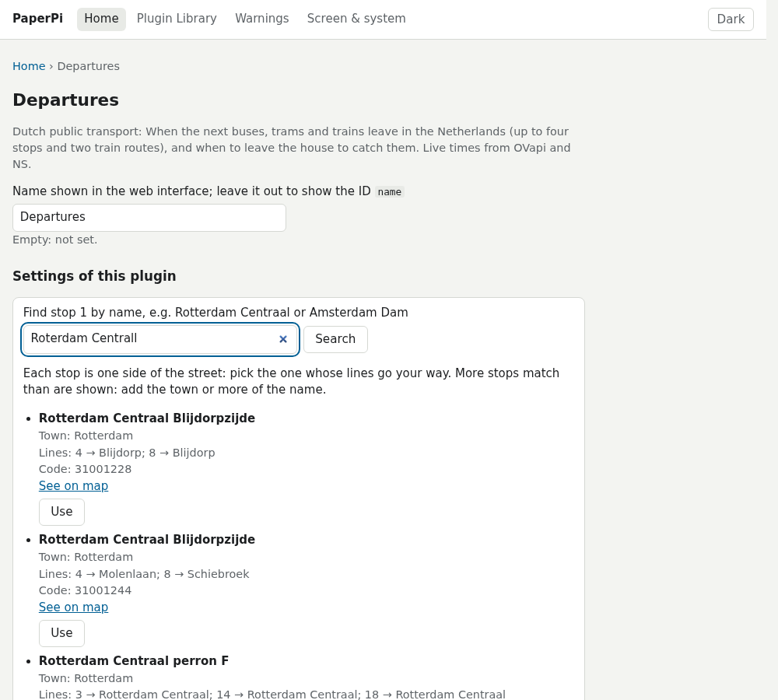Open the Plugin Library tab
The width and height of the screenshot is (778, 700).
(x=177, y=19)
